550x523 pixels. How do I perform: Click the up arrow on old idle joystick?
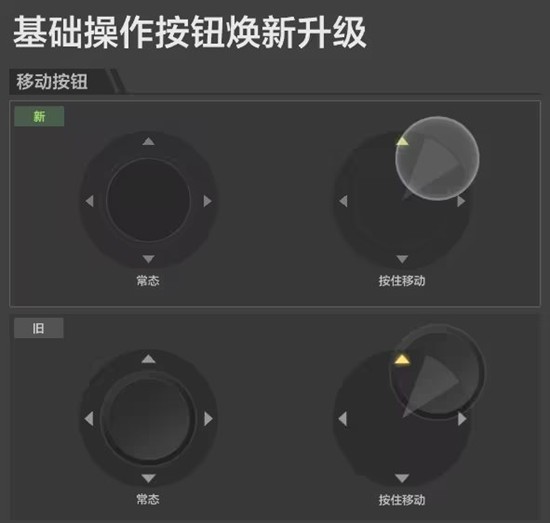pyautogui.click(x=148, y=359)
